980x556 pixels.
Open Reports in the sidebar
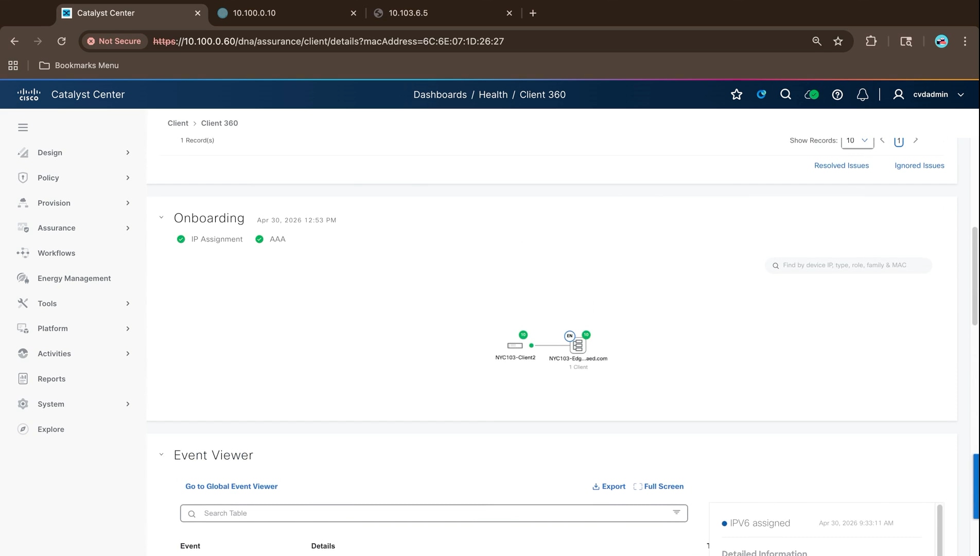51,378
